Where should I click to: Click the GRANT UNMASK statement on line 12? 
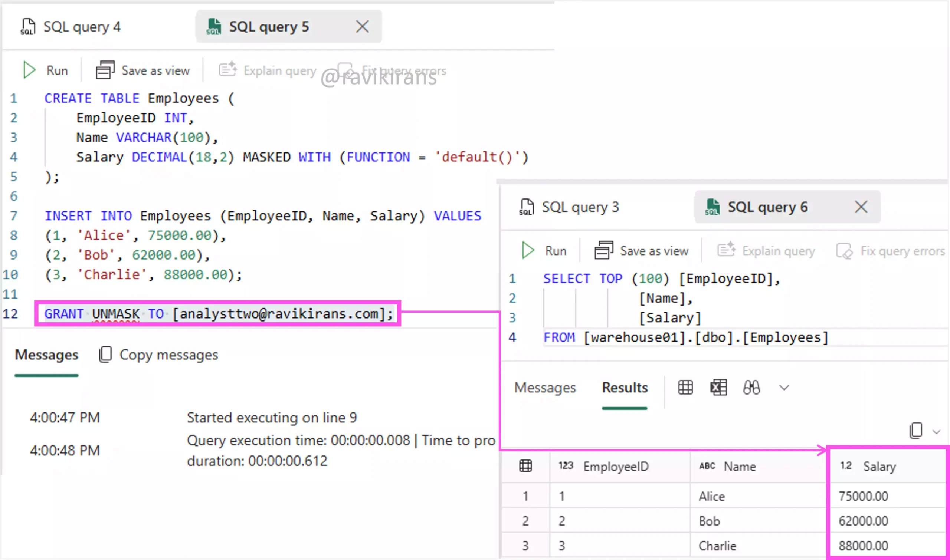pos(219,314)
